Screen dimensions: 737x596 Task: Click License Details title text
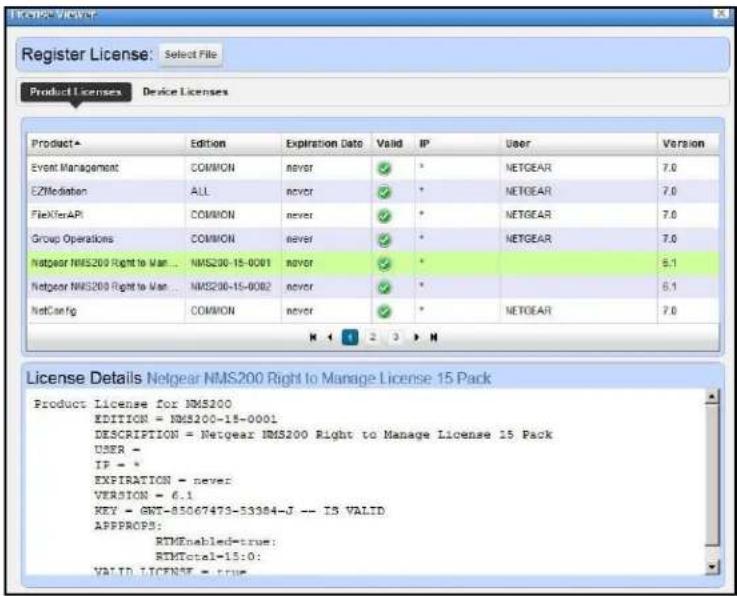pos(84,378)
